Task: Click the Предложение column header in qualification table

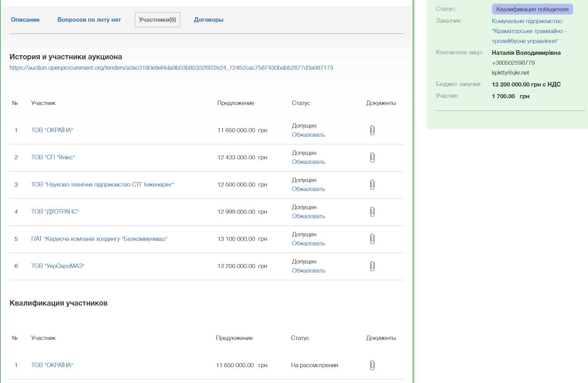Action: [234, 338]
